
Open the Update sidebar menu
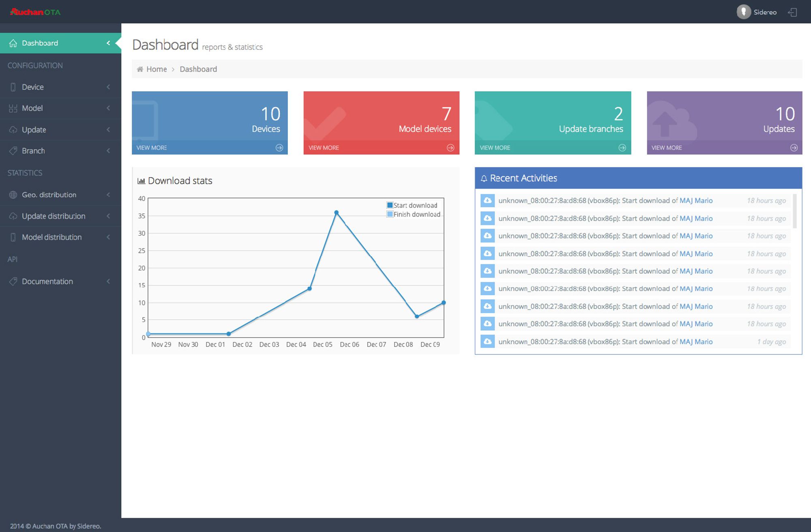pyautogui.click(x=34, y=130)
